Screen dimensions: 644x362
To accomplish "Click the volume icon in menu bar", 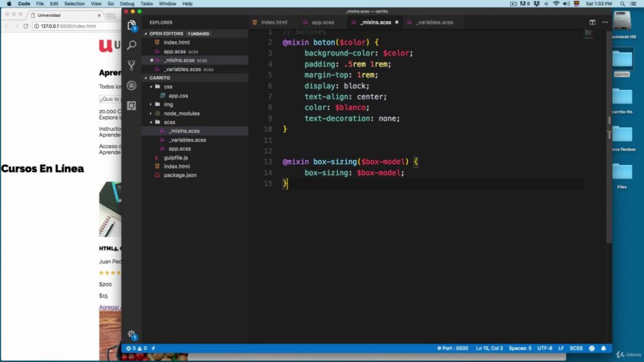I will (x=566, y=4).
